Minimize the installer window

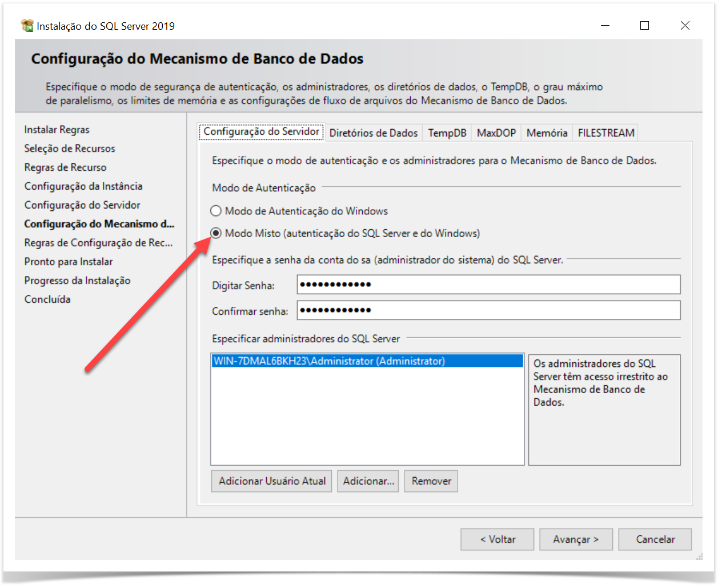(605, 26)
